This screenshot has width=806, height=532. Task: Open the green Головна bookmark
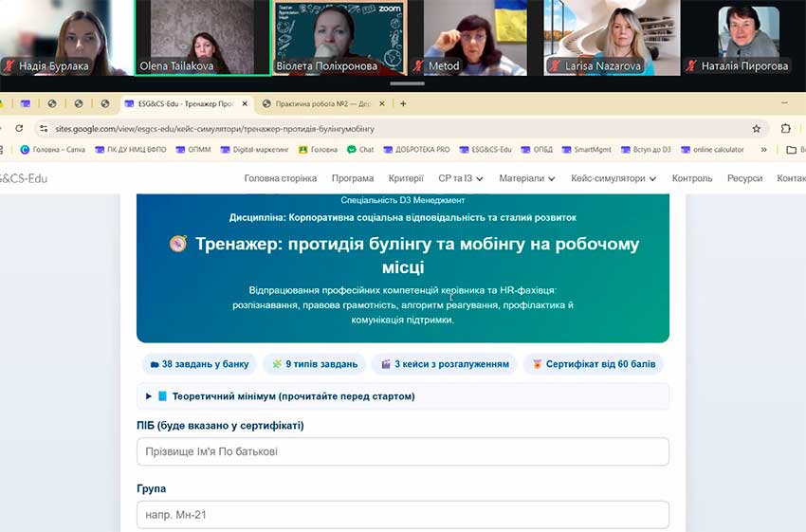319,150
